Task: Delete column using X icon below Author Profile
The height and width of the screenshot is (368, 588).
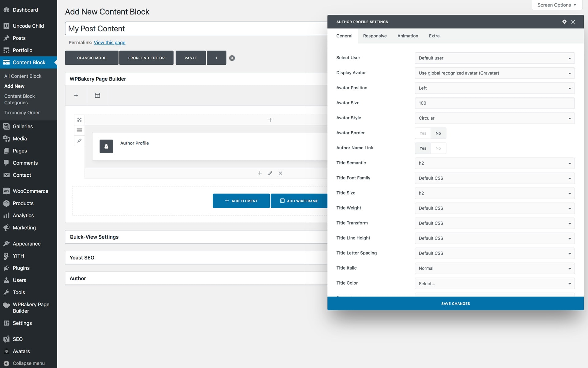Action: 280,173
